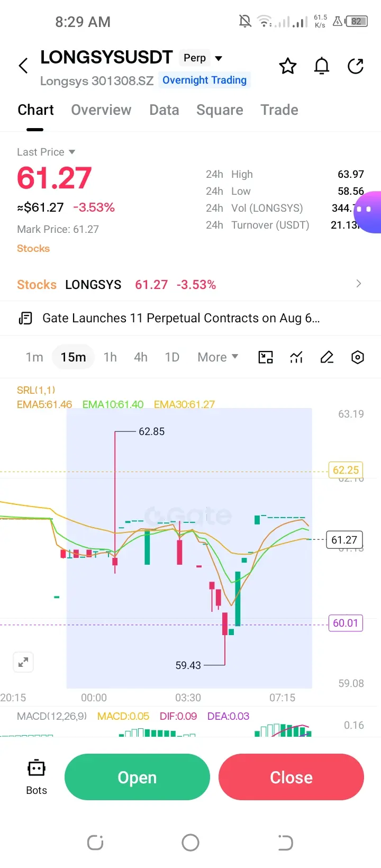The height and width of the screenshot is (868, 381).
Task: Tap the EMA5:61.46 indicator value
Action: point(44,404)
